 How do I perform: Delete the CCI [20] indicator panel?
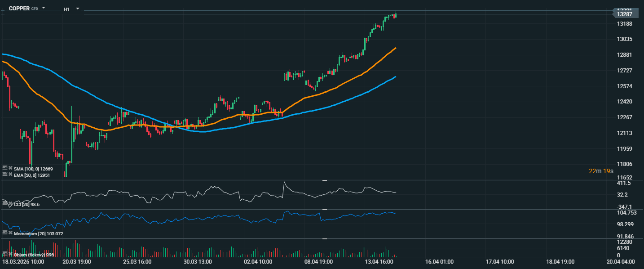[10, 204]
